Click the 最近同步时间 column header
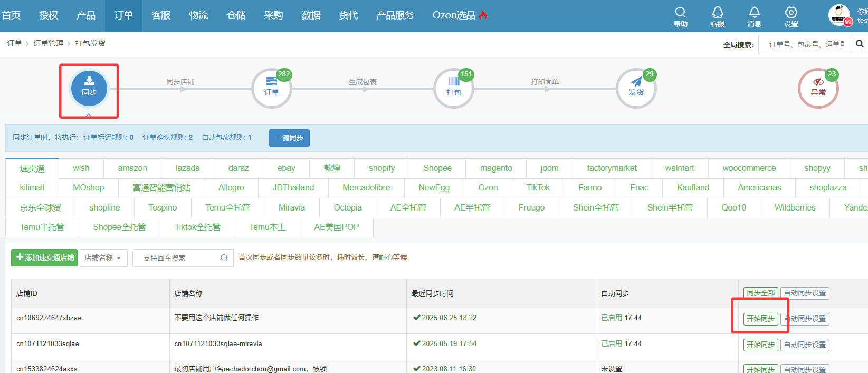 (x=433, y=293)
